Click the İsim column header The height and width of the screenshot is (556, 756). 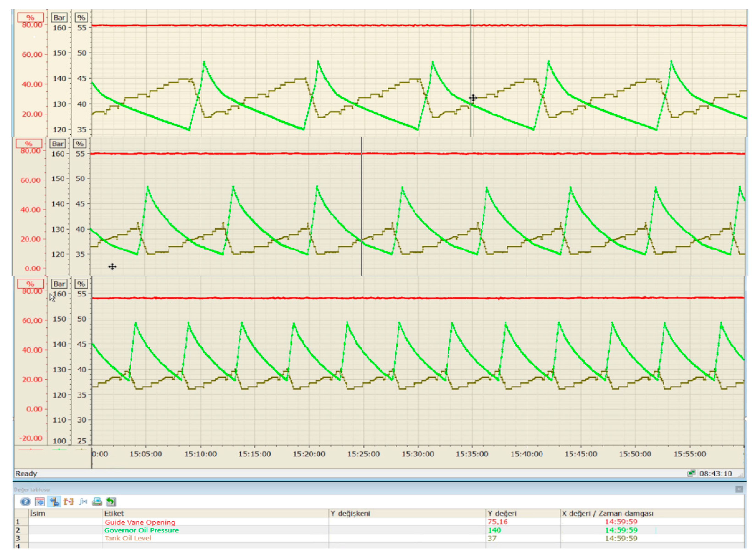coord(37,514)
